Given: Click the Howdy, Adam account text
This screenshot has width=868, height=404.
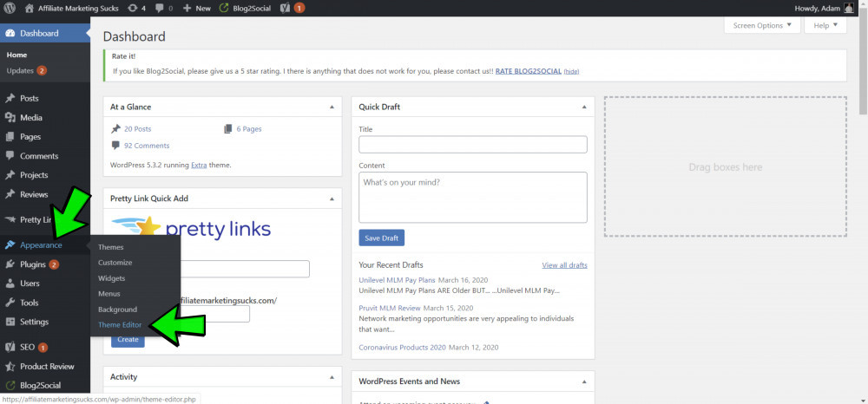Looking at the screenshot, I should coord(817,9).
